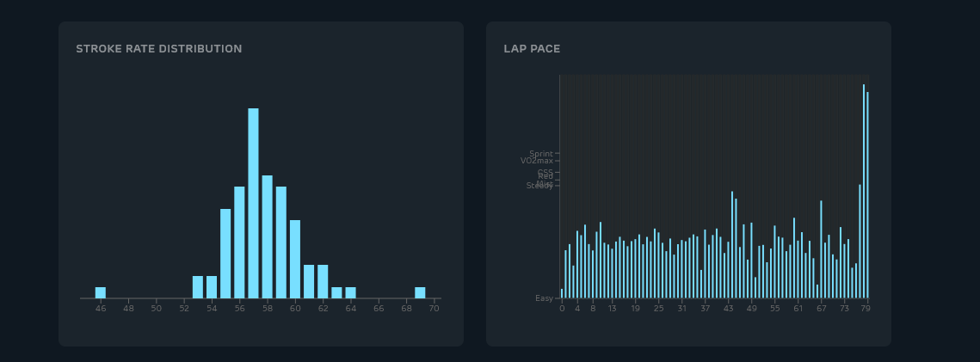Click the 79 lap number axis label
This screenshot has height=362, width=980.
pyautogui.click(x=866, y=309)
